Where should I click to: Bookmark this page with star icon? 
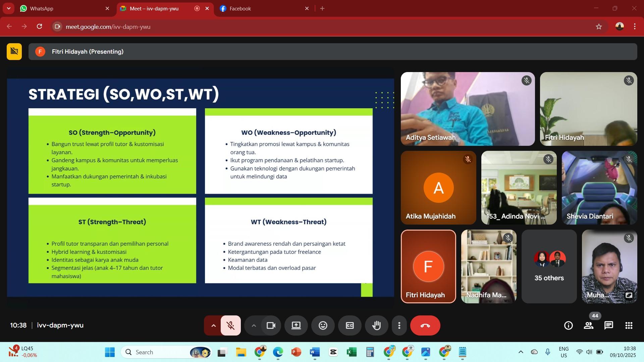pos(599,26)
